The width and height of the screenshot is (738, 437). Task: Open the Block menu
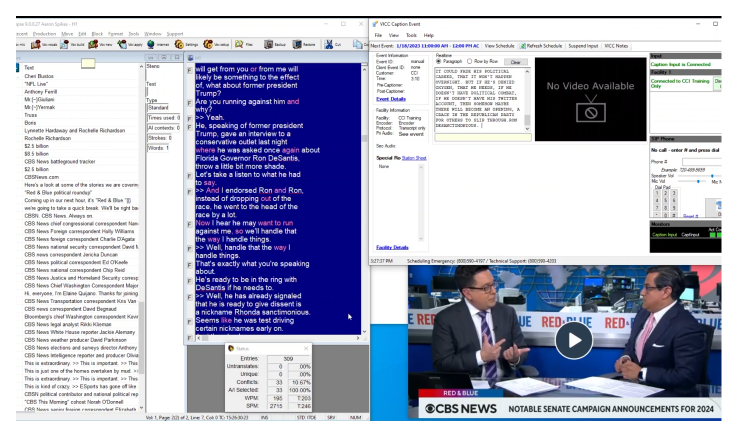click(x=97, y=34)
